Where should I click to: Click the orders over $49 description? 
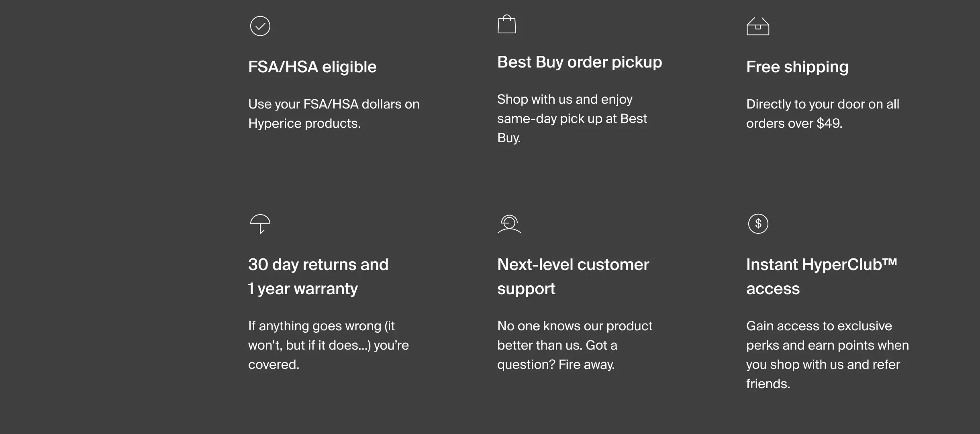(794, 123)
